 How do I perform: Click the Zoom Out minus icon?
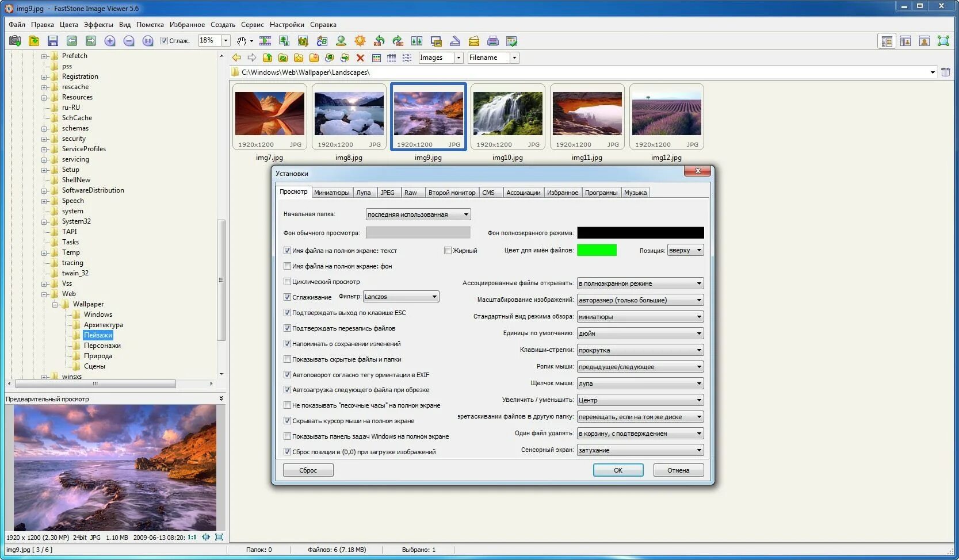129,41
